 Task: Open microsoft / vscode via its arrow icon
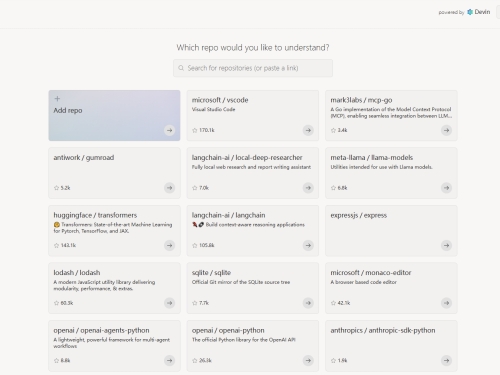pos(308,130)
